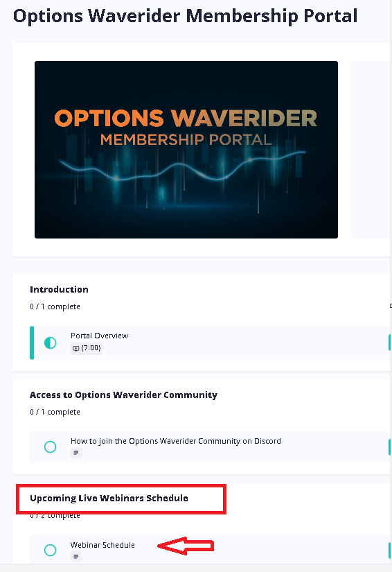The image size is (392, 572).
Task: Collapse the Introduction section heading
Action: coord(59,290)
